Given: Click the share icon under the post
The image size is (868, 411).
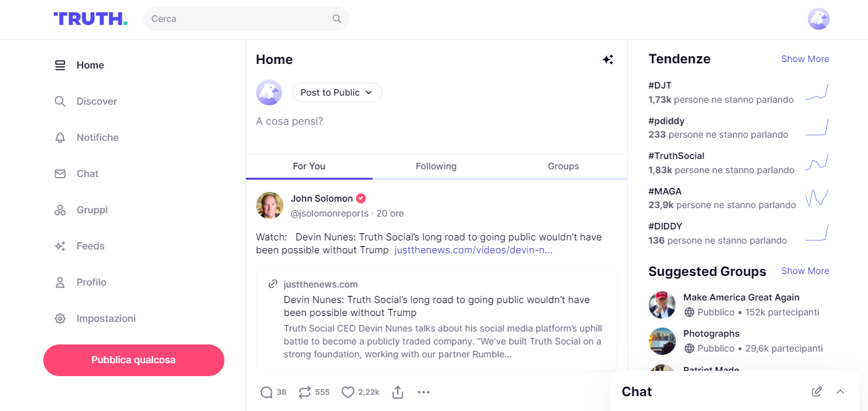Looking at the screenshot, I should coord(398,392).
